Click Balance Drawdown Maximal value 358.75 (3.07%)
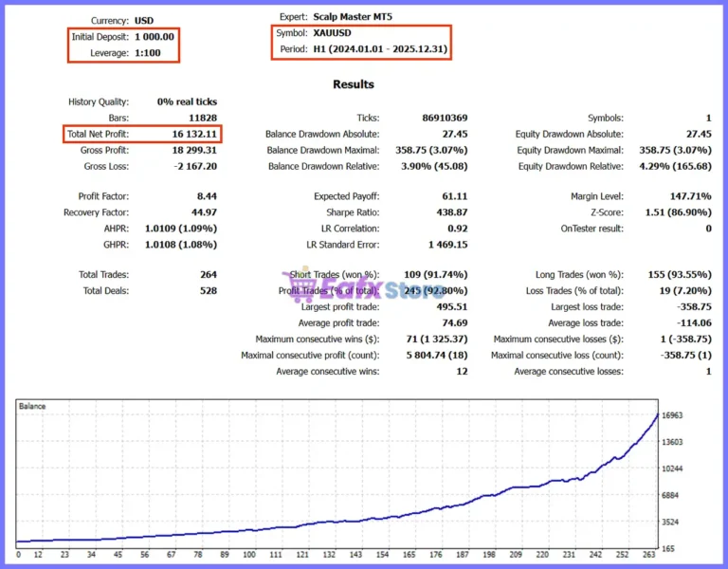 coord(432,150)
